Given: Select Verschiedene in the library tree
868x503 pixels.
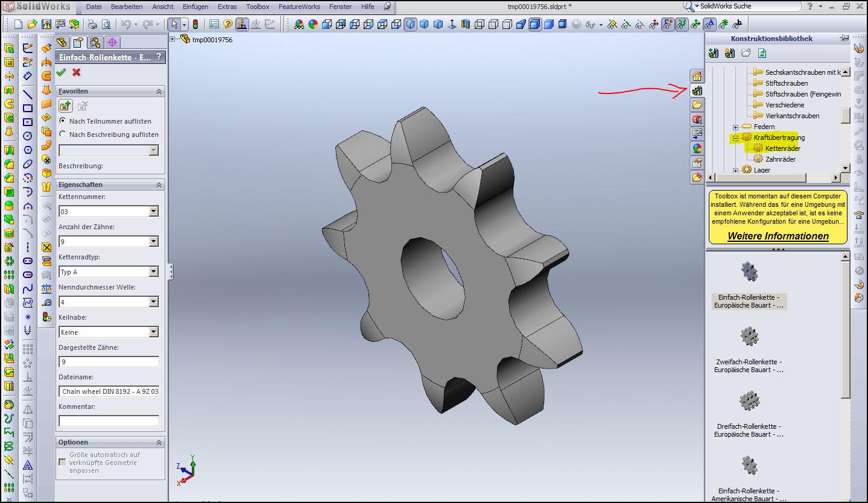Looking at the screenshot, I should pyautogui.click(x=785, y=105).
